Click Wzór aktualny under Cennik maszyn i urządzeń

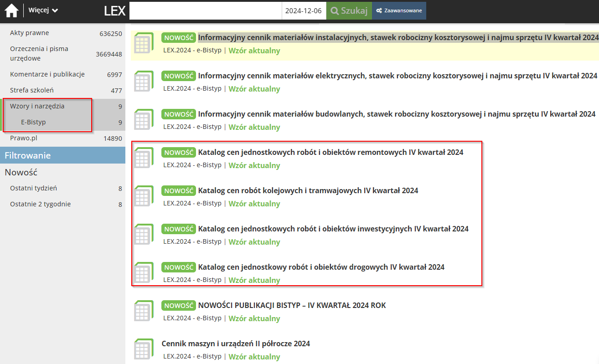point(254,357)
